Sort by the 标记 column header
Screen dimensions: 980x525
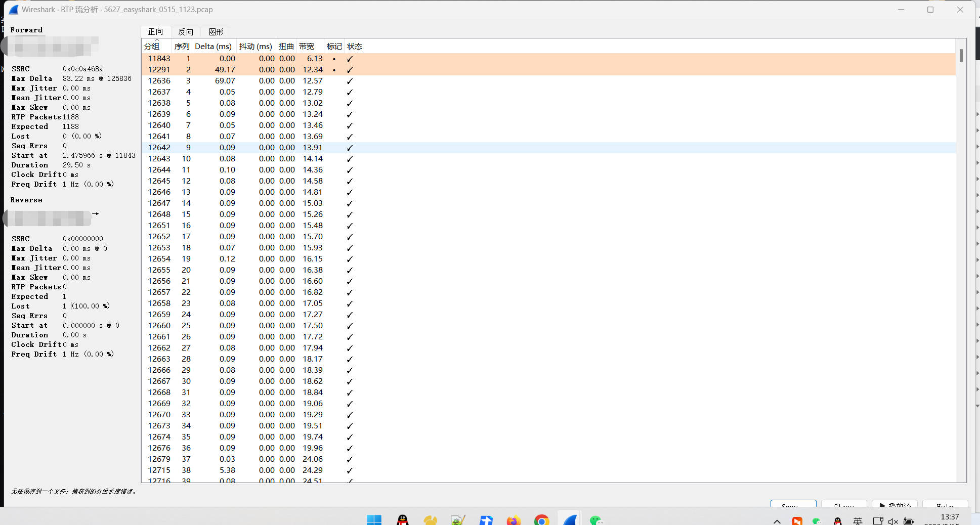click(334, 46)
